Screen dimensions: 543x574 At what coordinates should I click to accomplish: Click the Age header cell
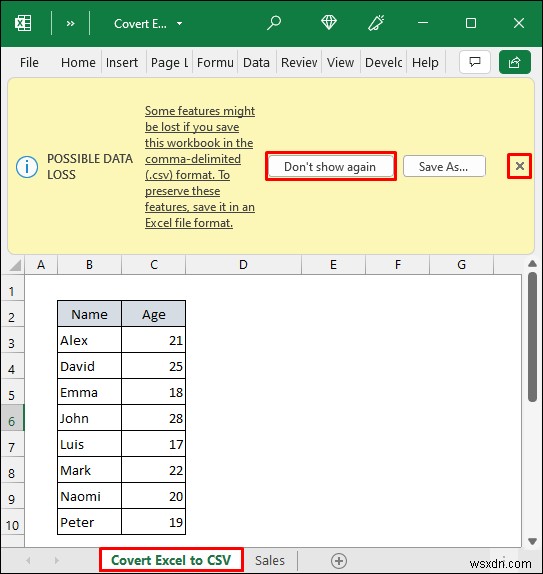154,314
